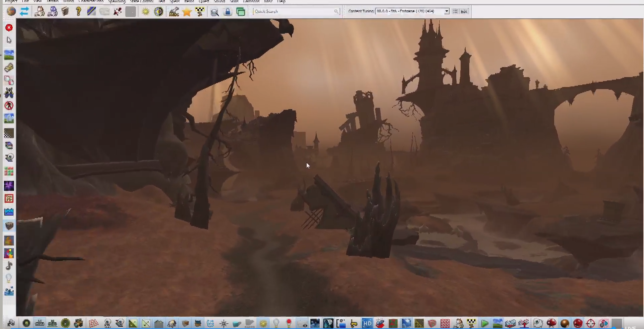Toggle the first green diagonal-arrow bottom icon
The height and width of the screenshot is (329, 644).
tap(133, 323)
